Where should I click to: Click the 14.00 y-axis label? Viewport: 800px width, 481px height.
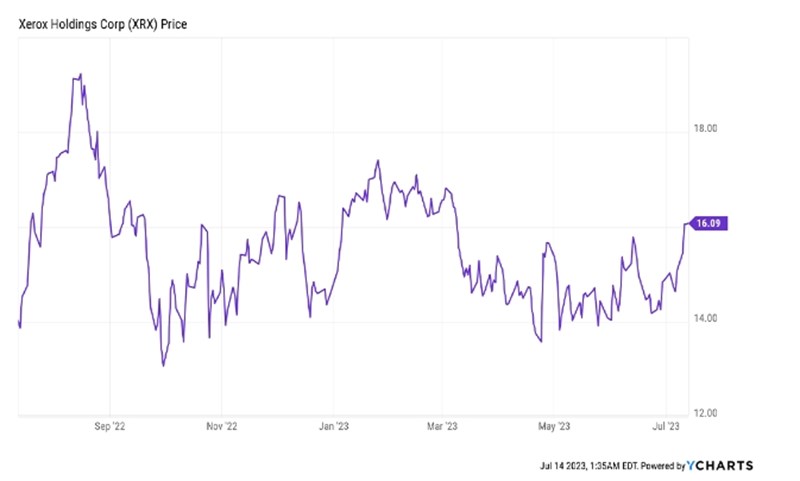[708, 318]
